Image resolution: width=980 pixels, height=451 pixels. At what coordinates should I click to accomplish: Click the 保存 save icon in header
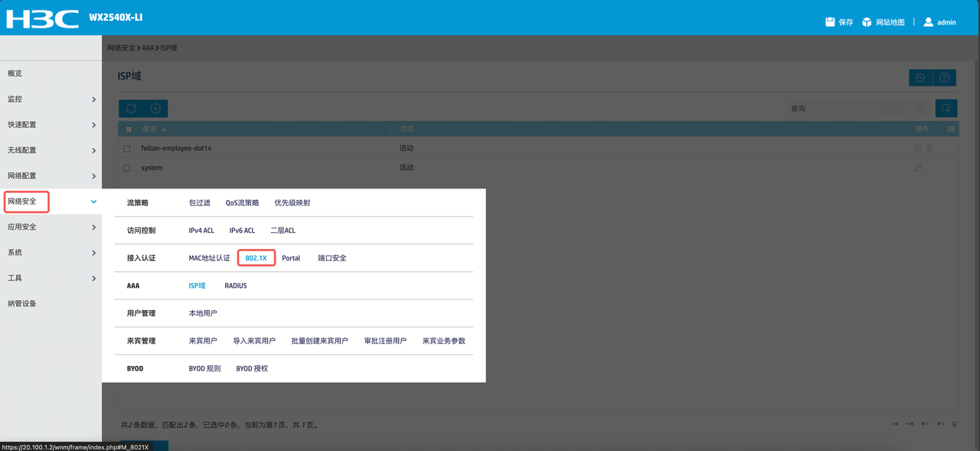pos(830,22)
